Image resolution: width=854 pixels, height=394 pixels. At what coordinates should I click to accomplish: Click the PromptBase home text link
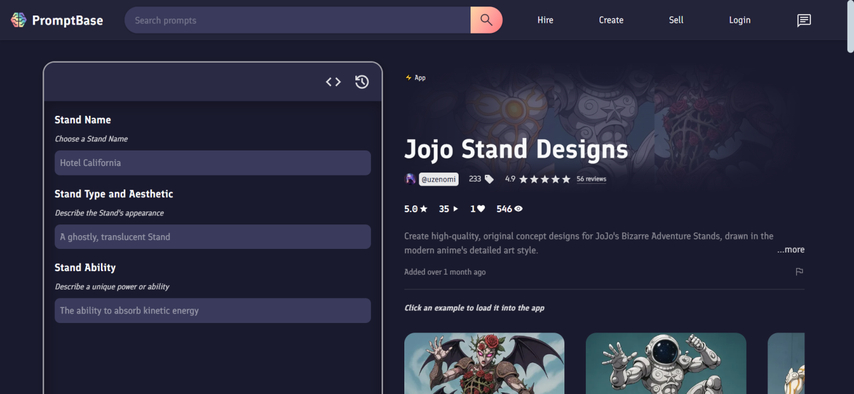68,20
